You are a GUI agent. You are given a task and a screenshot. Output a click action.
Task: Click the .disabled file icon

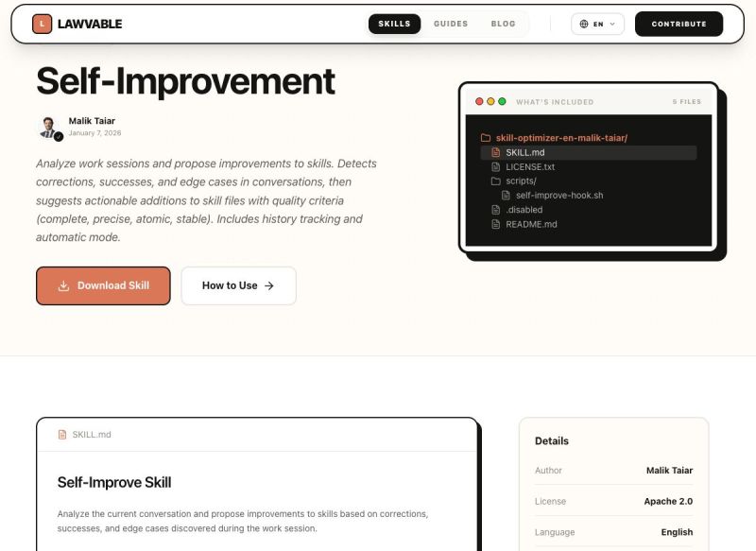[495, 210]
